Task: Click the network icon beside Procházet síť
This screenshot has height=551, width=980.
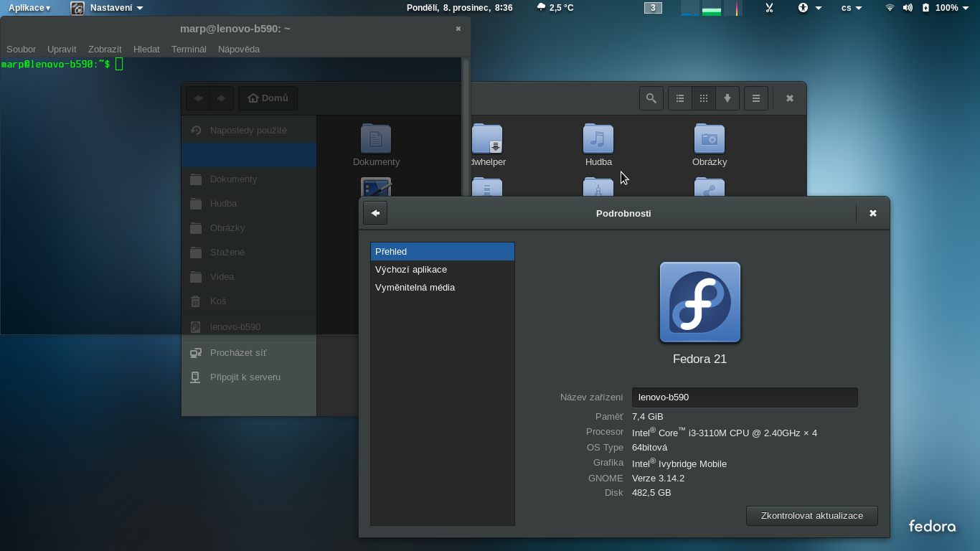Action: pos(195,353)
